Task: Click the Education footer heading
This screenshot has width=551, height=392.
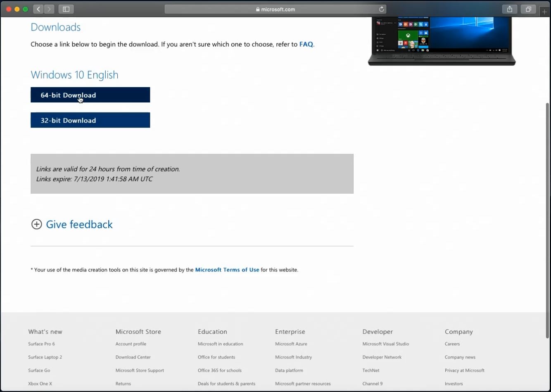Action: [212, 332]
